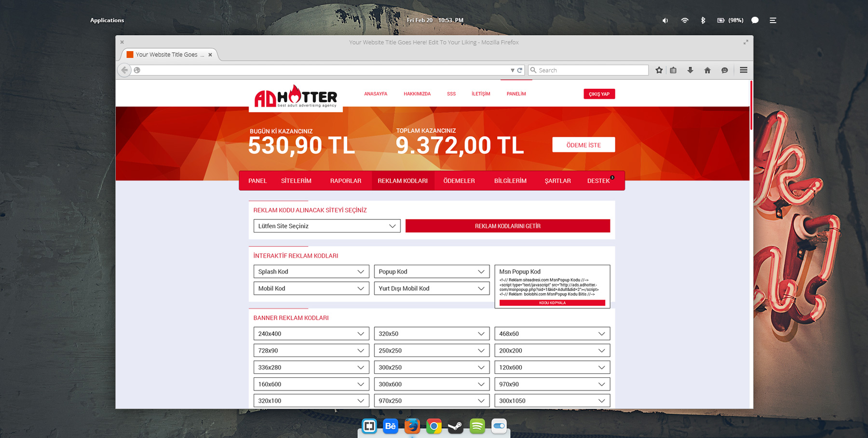
Task: Log out with the ÇIKIŞ YAP button
Action: click(599, 94)
